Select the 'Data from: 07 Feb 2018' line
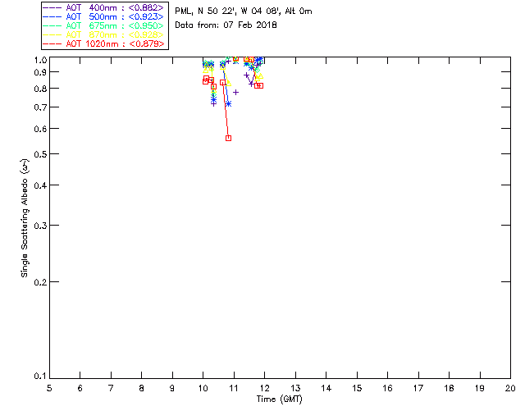The width and height of the screenshot is (525, 420). point(226,25)
